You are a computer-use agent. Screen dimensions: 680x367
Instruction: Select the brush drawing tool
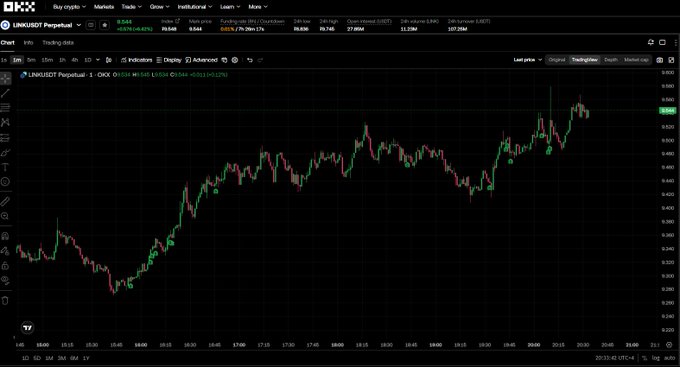[x=5, y=153]
